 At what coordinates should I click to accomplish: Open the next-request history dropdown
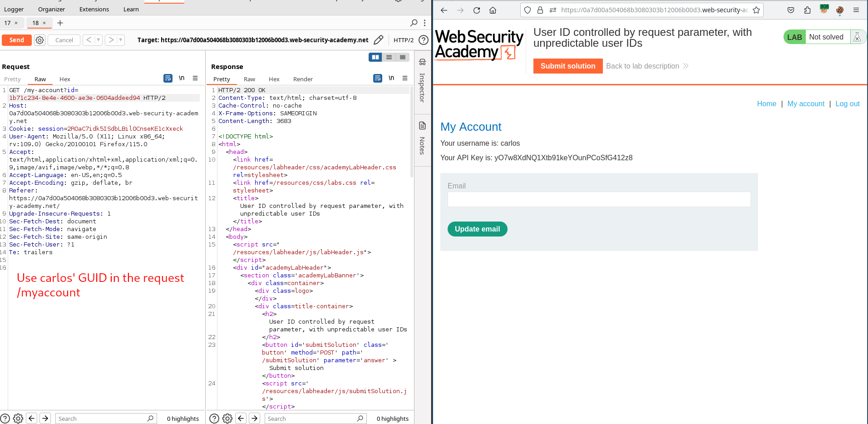[x=121, y=40]
